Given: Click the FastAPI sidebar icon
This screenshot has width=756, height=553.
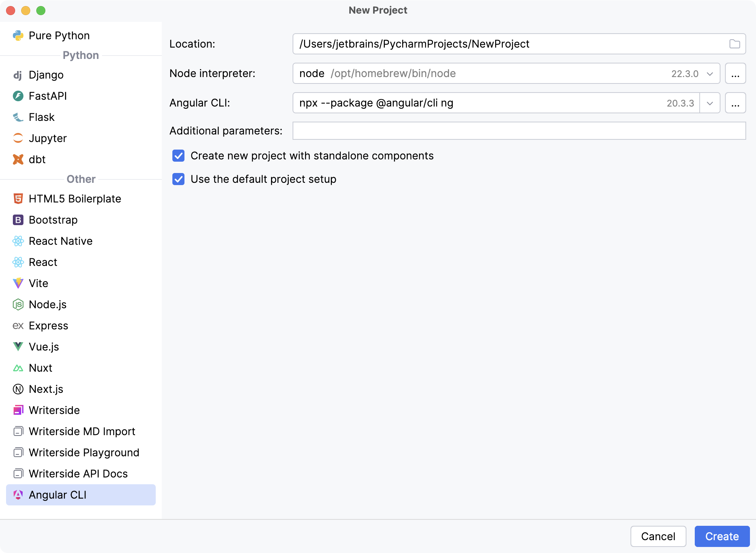Looking at the screenshot, I should 18,96.
